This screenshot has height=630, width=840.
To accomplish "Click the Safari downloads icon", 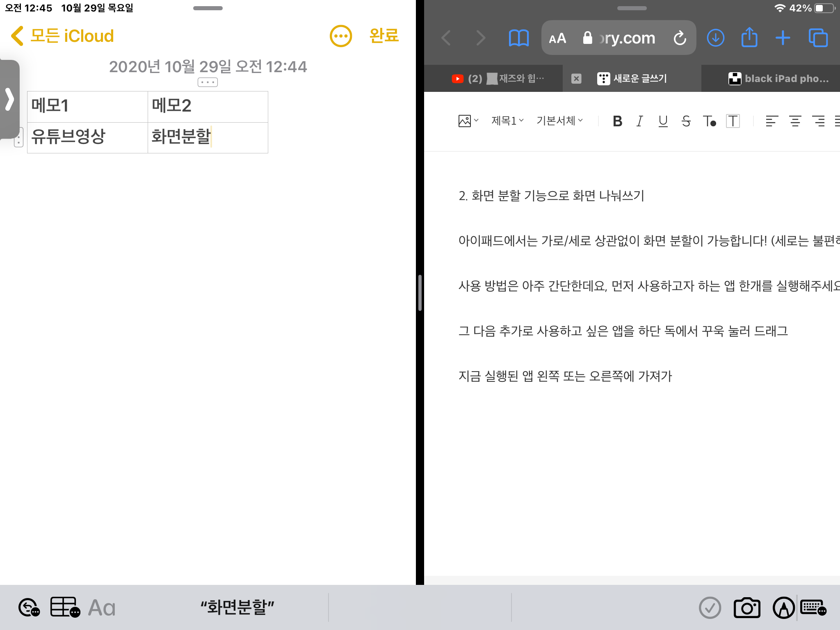I will 716,38.
